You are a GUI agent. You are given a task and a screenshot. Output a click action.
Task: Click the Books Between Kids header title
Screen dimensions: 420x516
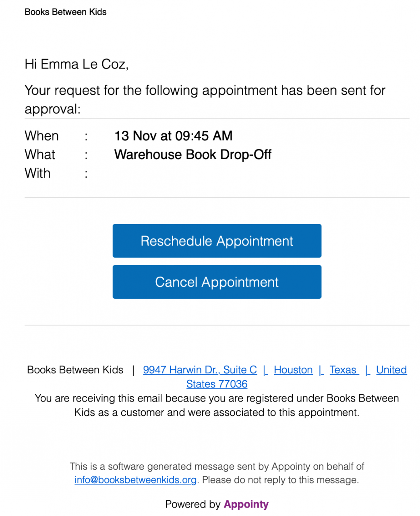pos(66,12)
